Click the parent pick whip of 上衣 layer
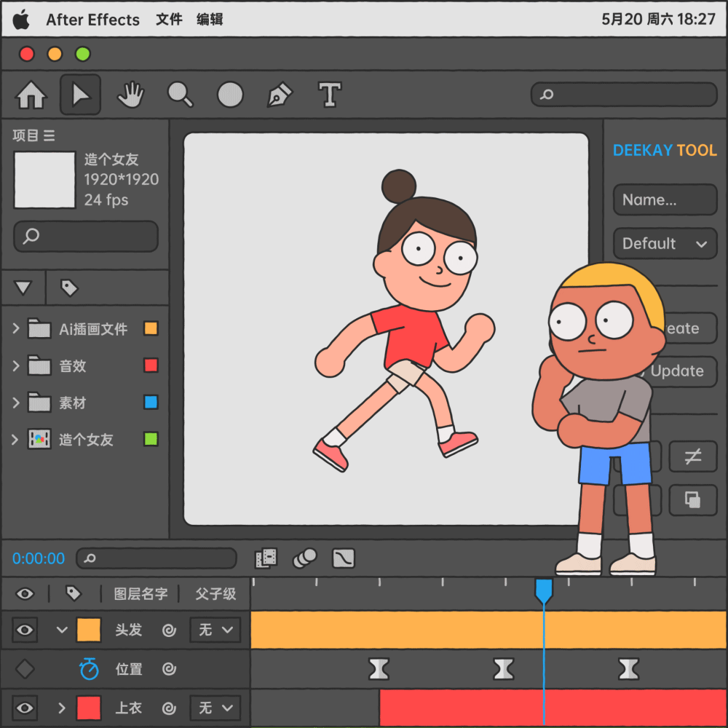The image size is (728, 728). [169, 708]
